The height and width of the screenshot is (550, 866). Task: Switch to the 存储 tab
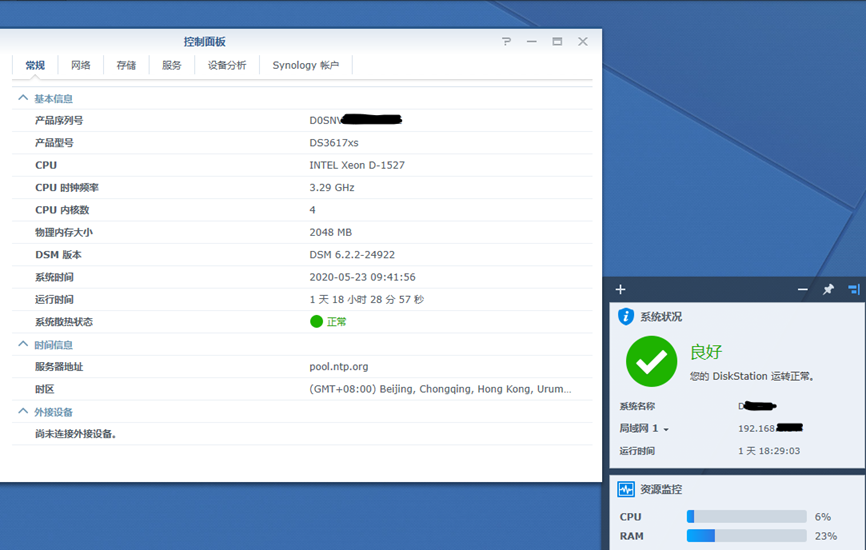pos(126,65)
